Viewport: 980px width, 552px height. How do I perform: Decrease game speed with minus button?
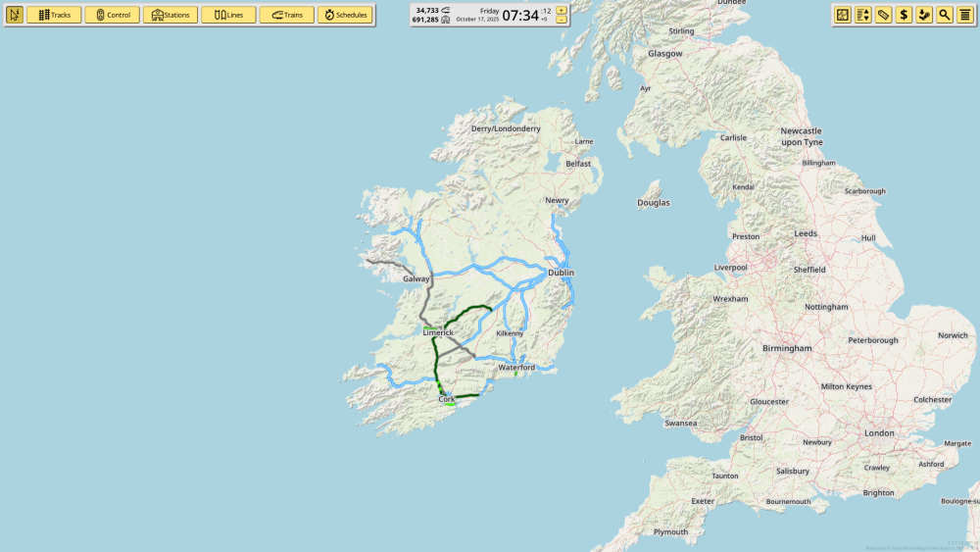(562, 20)
